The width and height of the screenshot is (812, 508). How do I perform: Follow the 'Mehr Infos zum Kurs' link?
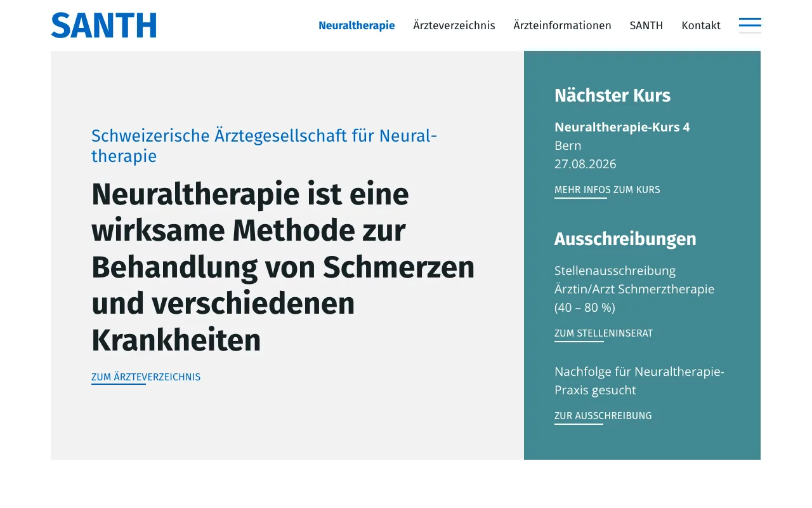[607, 190]
